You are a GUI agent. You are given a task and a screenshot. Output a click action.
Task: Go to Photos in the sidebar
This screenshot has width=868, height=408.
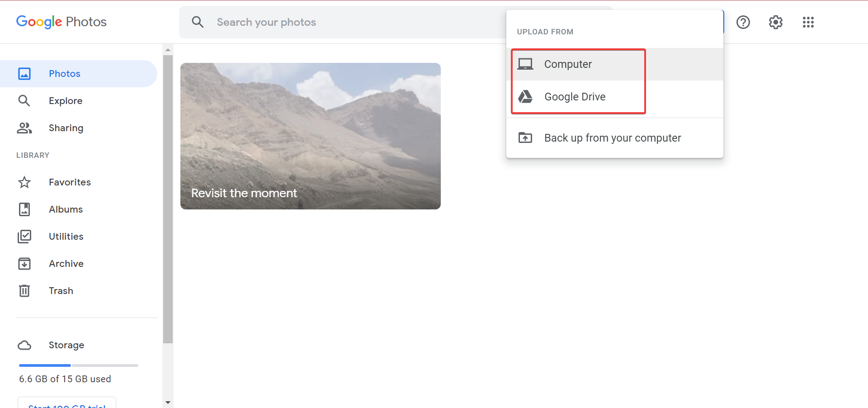pyautogui.click(x=79, y=74)
